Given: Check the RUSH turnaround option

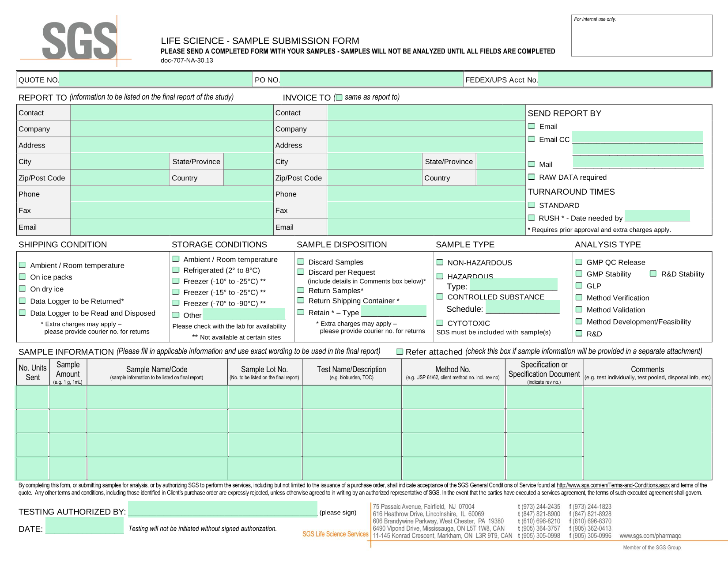Looking at the screenshot, I should 532,218.
